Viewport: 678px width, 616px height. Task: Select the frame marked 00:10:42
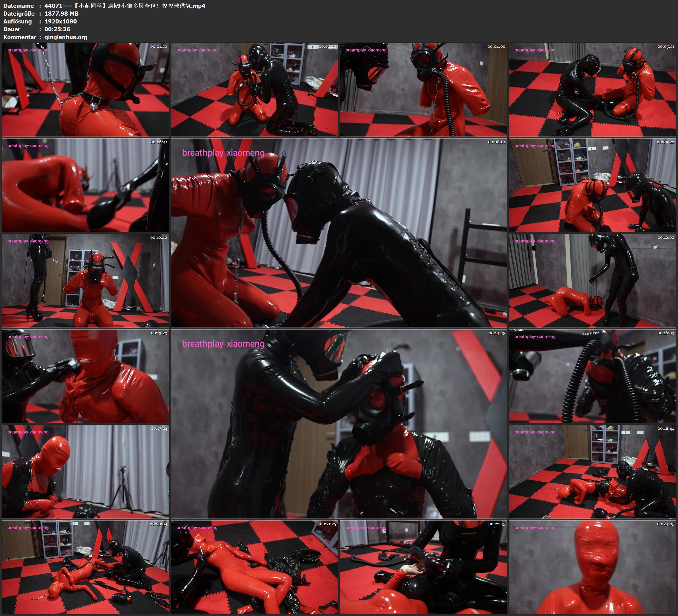pyautogui.click(x=85, y=280)
